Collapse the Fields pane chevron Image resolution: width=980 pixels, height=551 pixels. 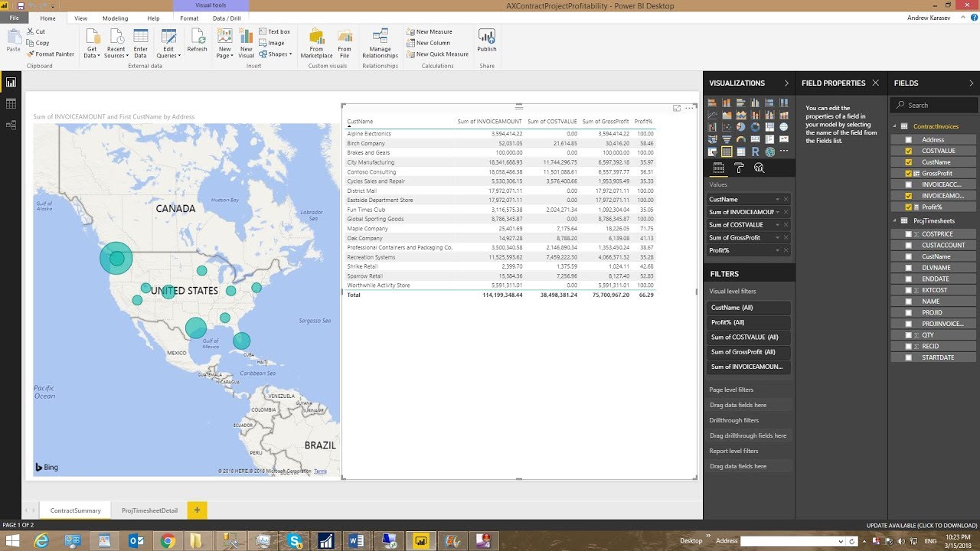[972, 83]
